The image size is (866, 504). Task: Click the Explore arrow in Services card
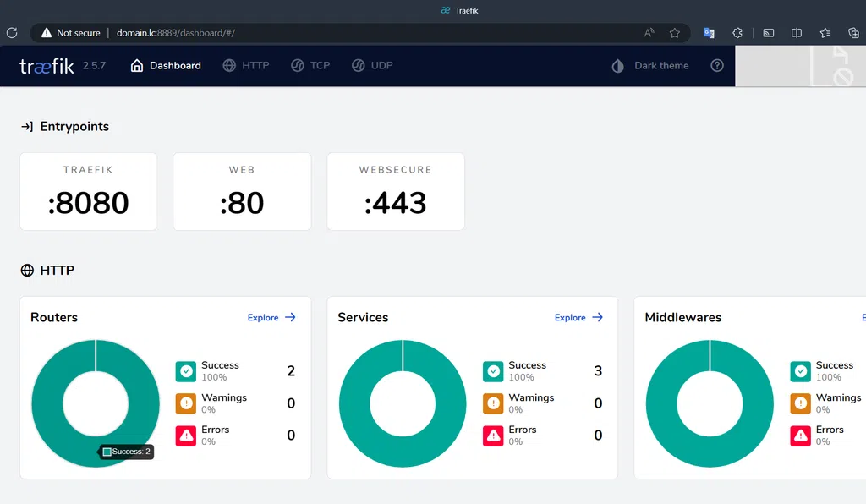598,317
